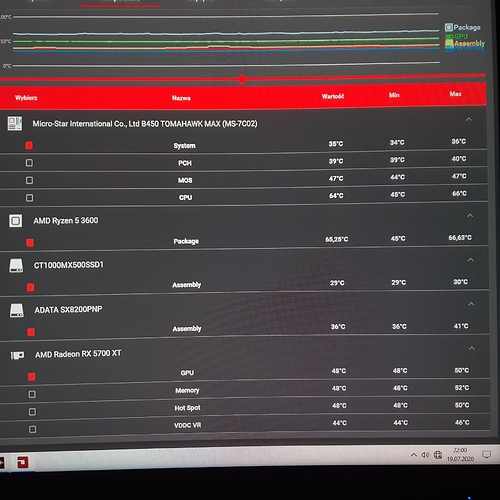Click the drive icon beside CT1000MX500SSD1
The image size is (500, 500).
coord(16,265)
